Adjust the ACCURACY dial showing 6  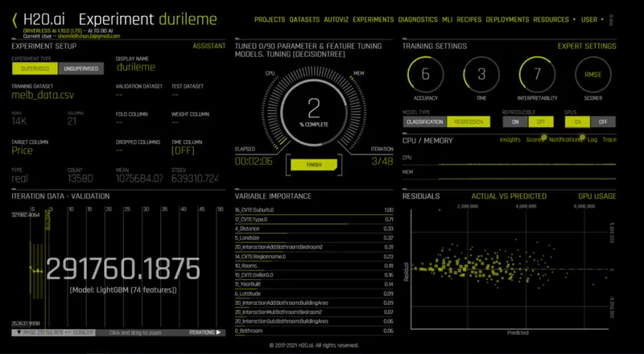[426, 74]
